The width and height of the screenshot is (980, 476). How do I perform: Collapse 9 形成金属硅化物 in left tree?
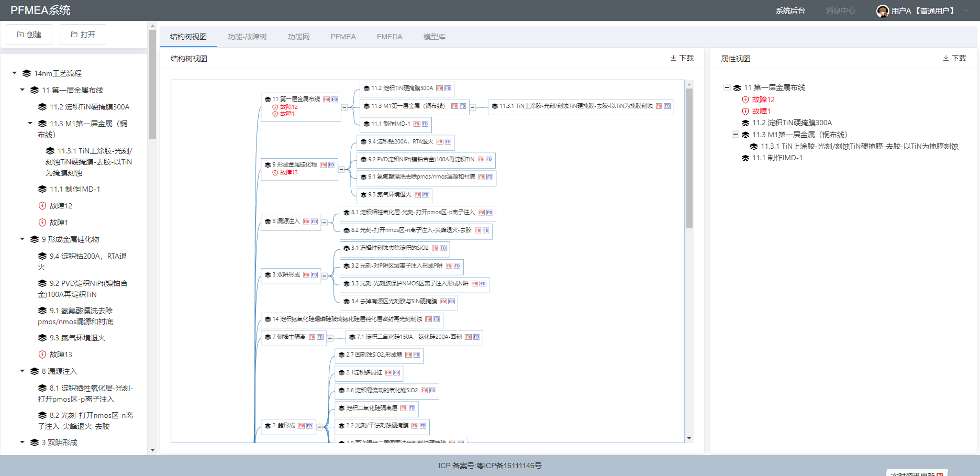pyautogui.click(x=23, y=239)
